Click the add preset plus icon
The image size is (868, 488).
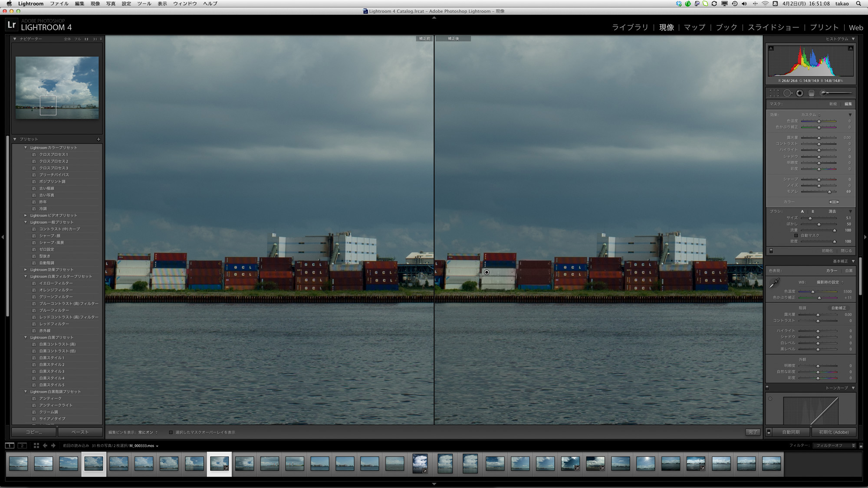99,139
